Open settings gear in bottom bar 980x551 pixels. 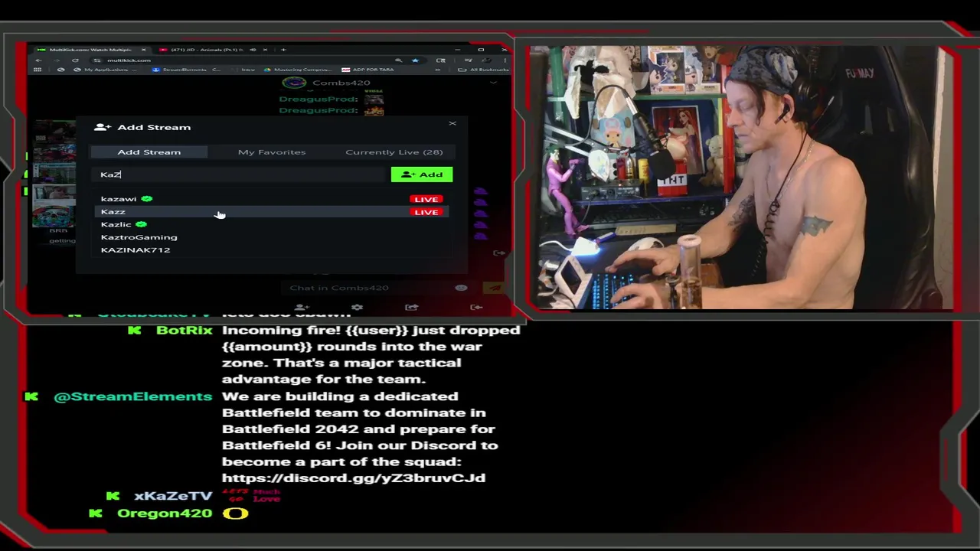[357, 308]
